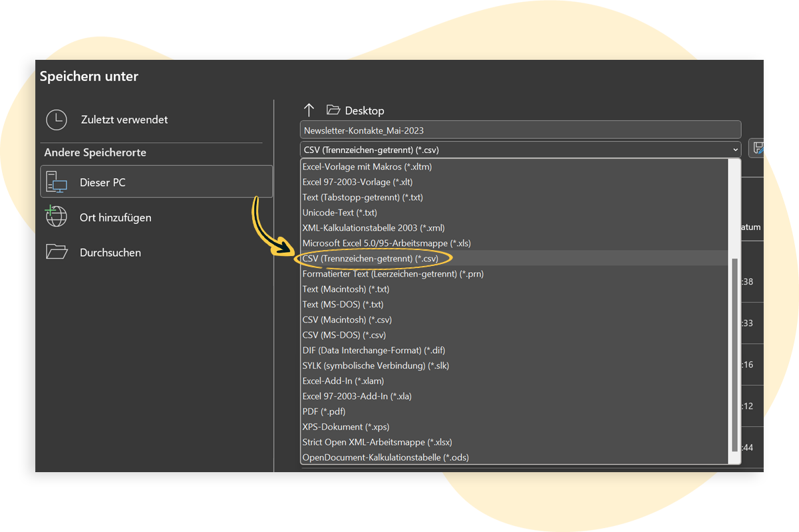799x532 pixels.
Task: Click the file type list scrollbar
Action: pyautogui.click(x=734, y=352)
